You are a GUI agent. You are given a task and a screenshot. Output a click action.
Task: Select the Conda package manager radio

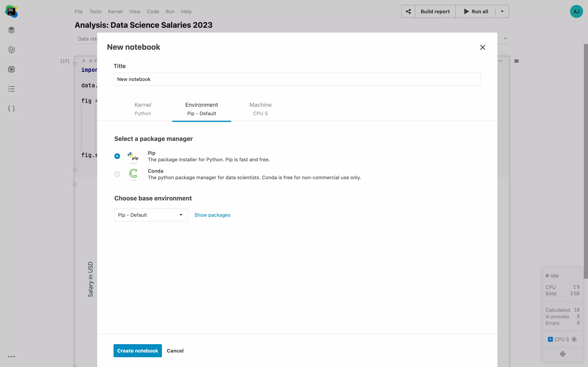click(x=117, y=174)
